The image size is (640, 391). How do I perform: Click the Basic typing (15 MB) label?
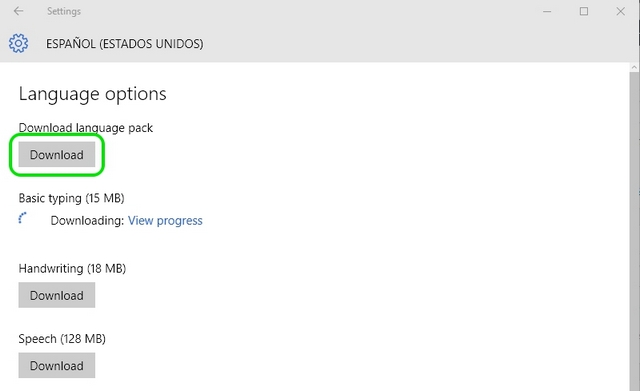coord(71,198)
